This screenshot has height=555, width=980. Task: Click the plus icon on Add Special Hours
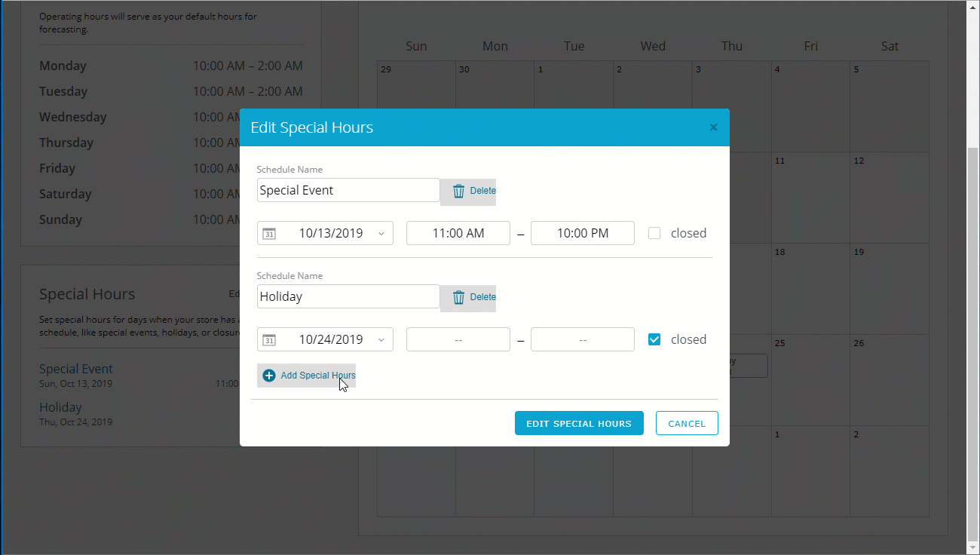point(269,375)
